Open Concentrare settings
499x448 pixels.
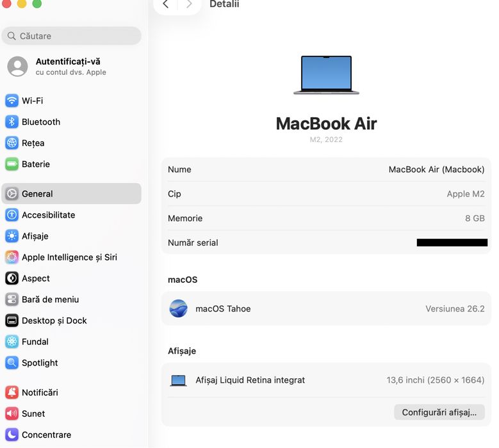(71, 435)
